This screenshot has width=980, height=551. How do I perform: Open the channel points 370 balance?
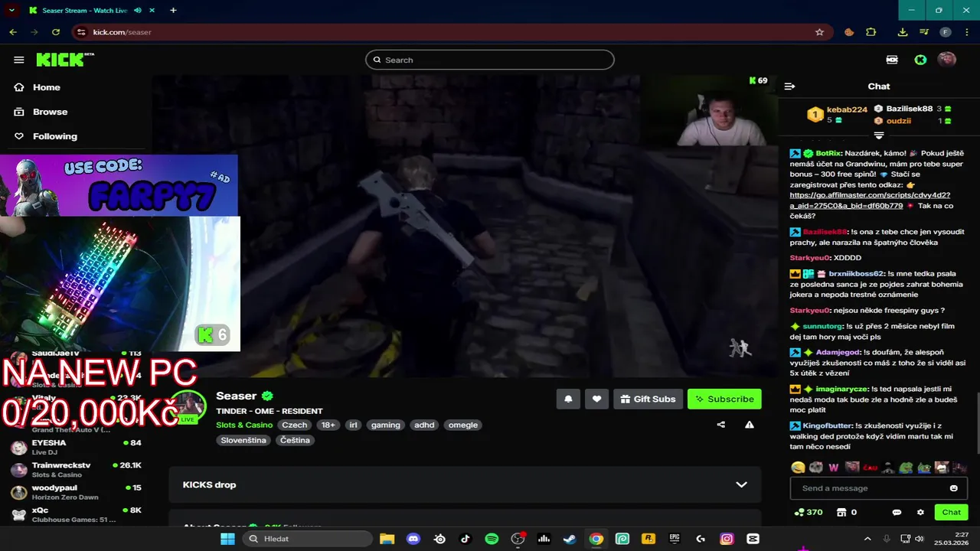pos(808,512)
